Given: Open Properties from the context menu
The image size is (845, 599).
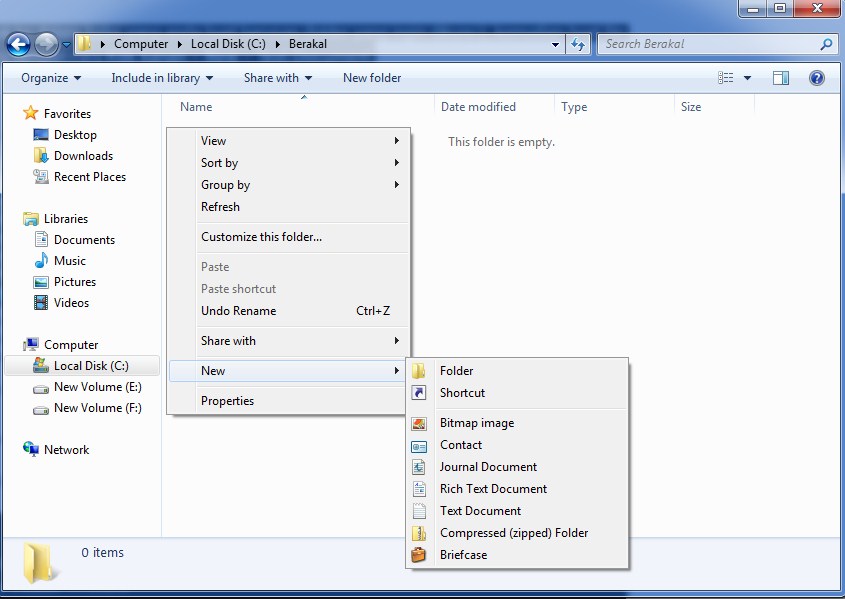Looking at the screenshot, I should tap(229, 400).
